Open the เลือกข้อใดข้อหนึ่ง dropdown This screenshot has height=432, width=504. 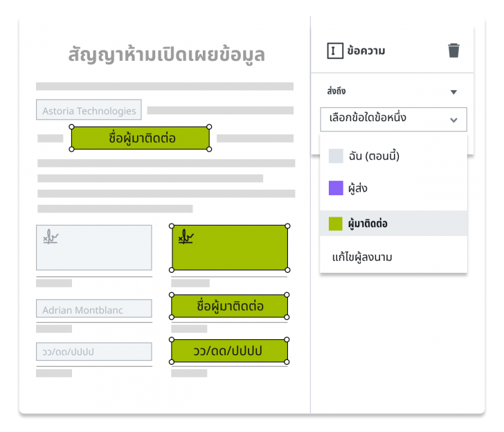tap(393, 119)
